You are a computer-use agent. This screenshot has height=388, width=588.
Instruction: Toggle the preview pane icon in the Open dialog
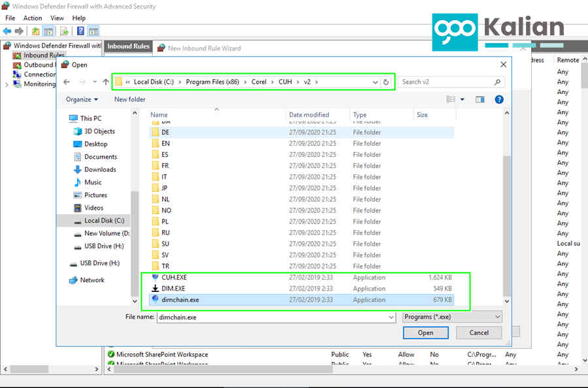click(480, 99)
